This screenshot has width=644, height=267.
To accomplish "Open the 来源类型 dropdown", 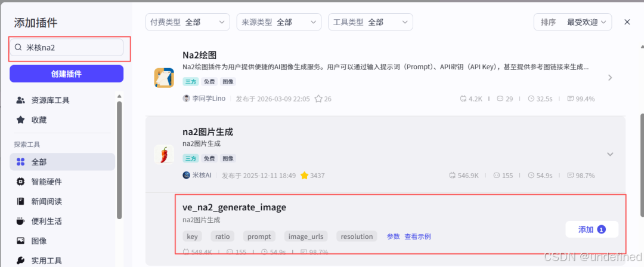I will pyautogui.click(x=279, y=22).
